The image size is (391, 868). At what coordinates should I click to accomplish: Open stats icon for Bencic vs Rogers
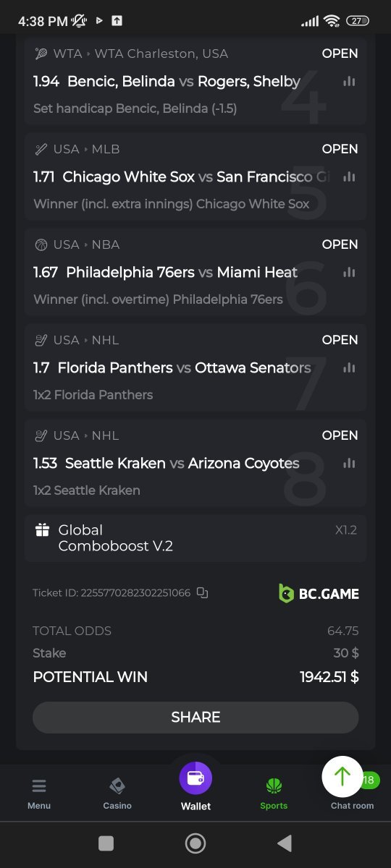(x=349, y=82)
